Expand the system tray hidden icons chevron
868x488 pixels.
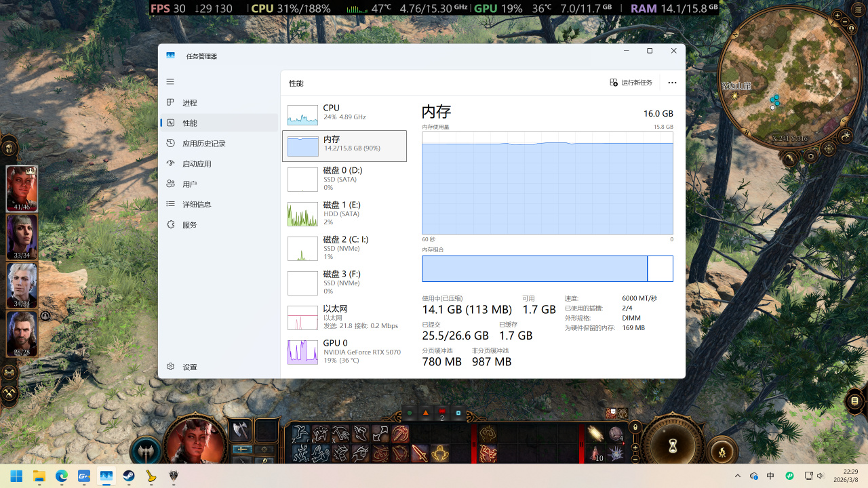click(x=738, y=476)
